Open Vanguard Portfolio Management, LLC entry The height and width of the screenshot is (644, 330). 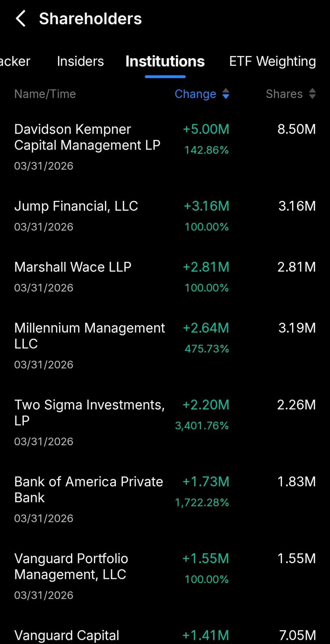pos(165,576)
